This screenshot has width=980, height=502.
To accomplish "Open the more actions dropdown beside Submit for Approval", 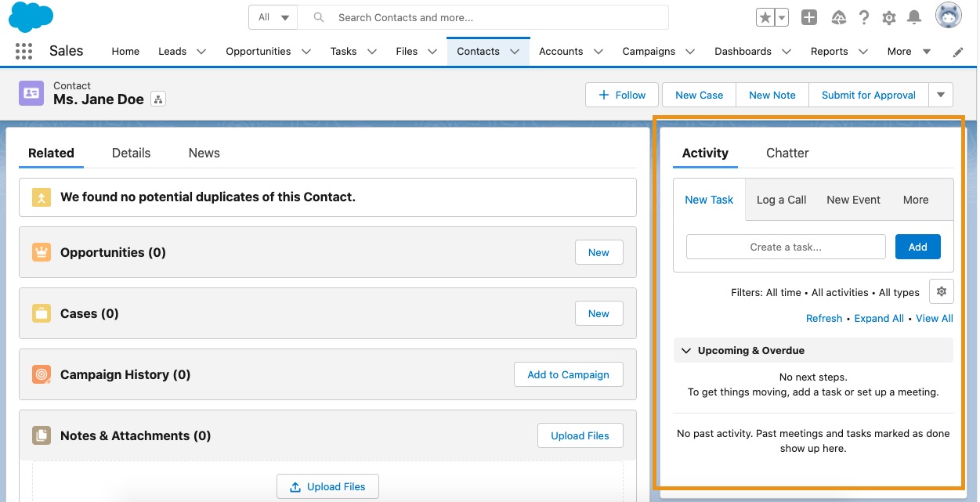I will click(941, 95).
